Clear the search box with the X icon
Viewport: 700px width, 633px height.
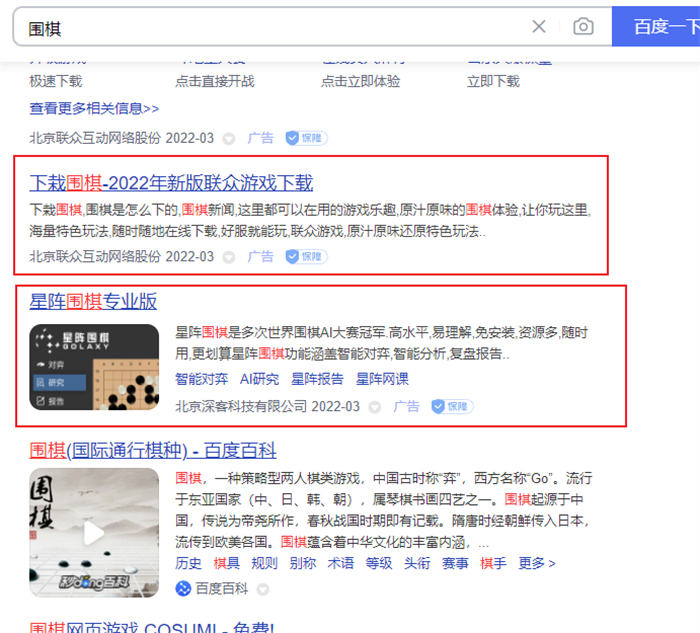538,27
